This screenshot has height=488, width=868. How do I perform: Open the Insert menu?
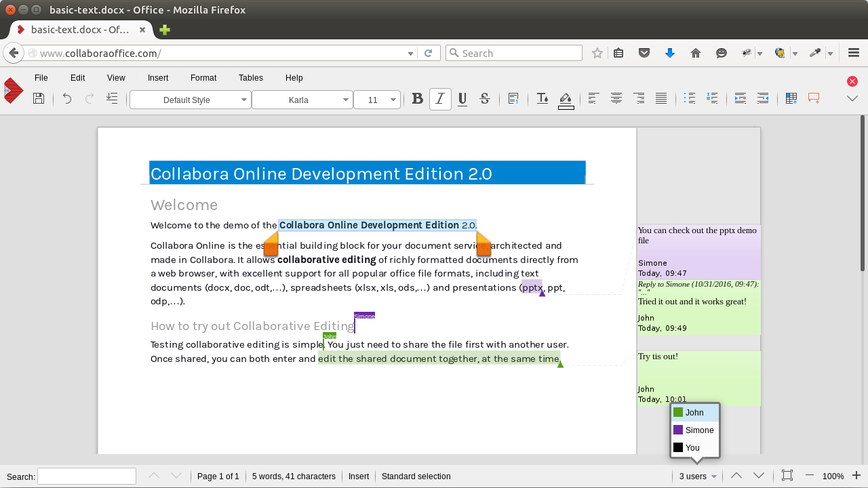[x=158, y=78]
